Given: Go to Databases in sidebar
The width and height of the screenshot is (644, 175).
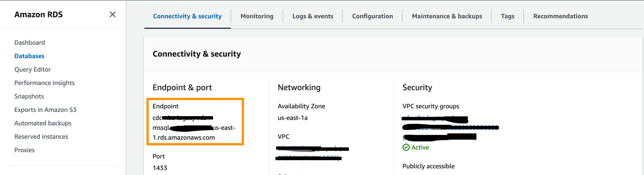Looking at the screenshot, I should click(x=29, y=56).
